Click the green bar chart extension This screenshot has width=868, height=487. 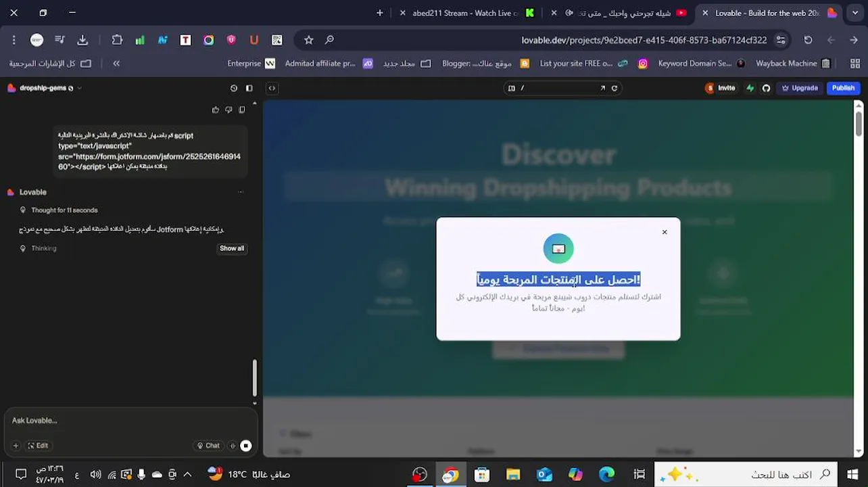pyautogui.click(x=140, y=40)
